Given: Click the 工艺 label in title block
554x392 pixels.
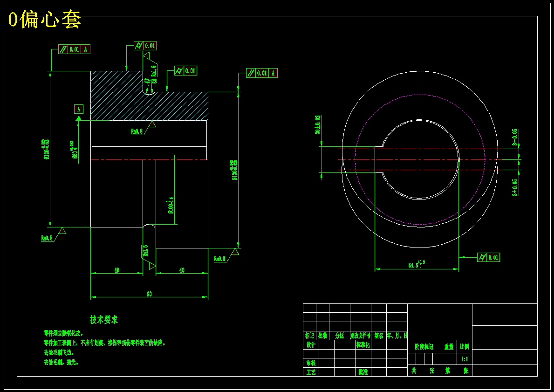Looking at the screenshot, I should (x=311, y=372).
